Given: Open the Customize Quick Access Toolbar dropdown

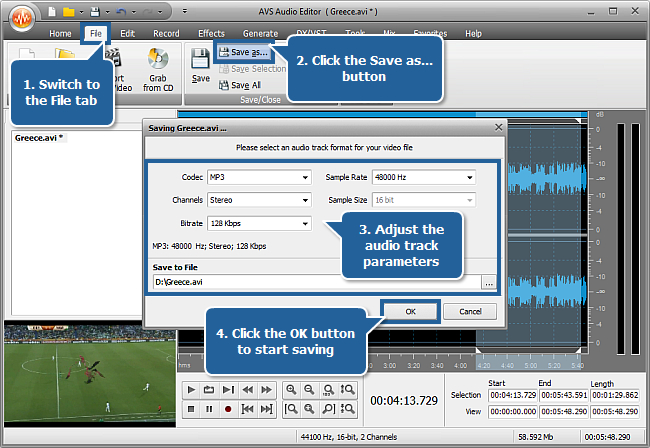Looking at the screenshot, I should pos(185,11).
